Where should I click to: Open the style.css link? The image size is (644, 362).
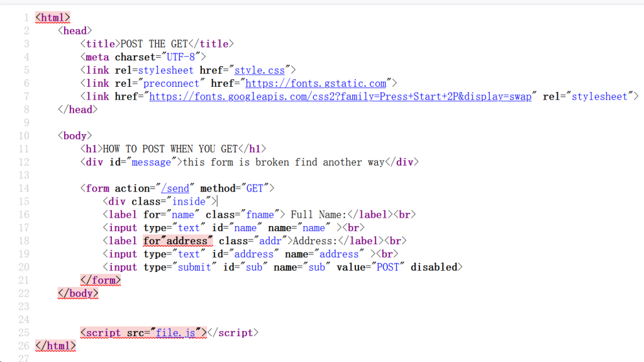pos(260,70)
